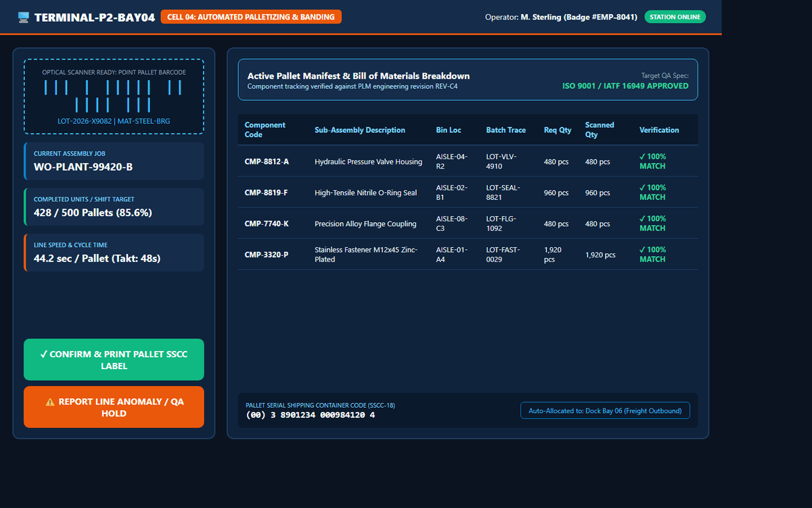Click the Station Online status pill

pos(675,17)
